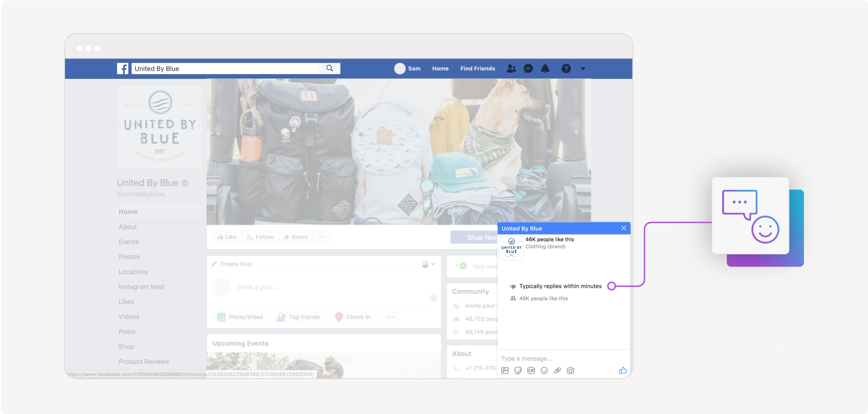Screen dimensions: 868x414
Task: Click the Check in option
Action: click(353, 317)
